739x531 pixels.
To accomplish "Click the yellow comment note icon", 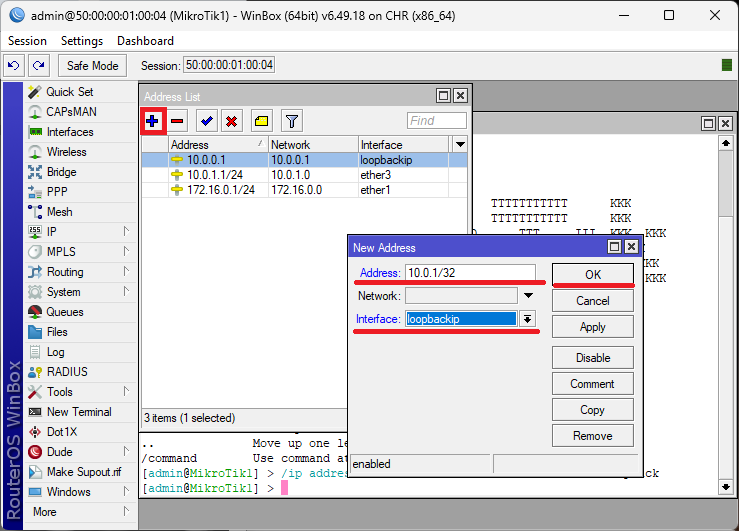I will pos(261,121).
